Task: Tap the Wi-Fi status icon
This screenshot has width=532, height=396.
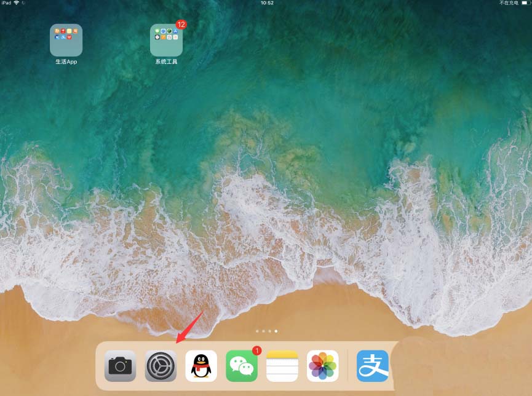Action: click(17, 3)
